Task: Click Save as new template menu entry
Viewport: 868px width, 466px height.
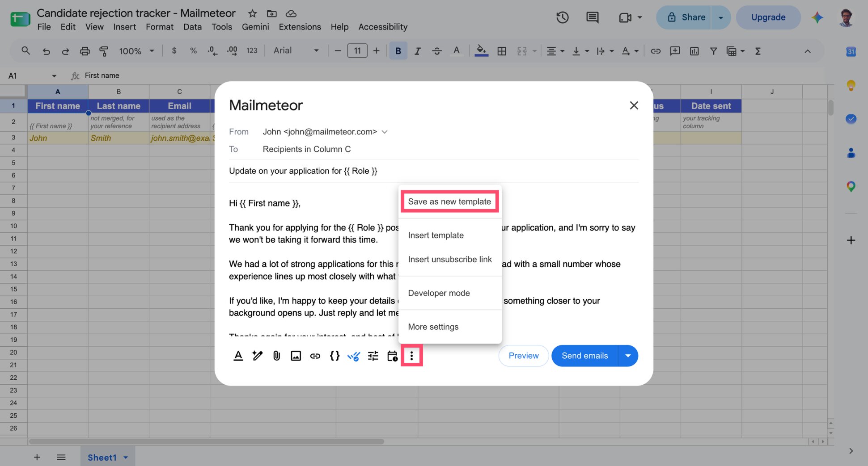Action: coord(449,202)
